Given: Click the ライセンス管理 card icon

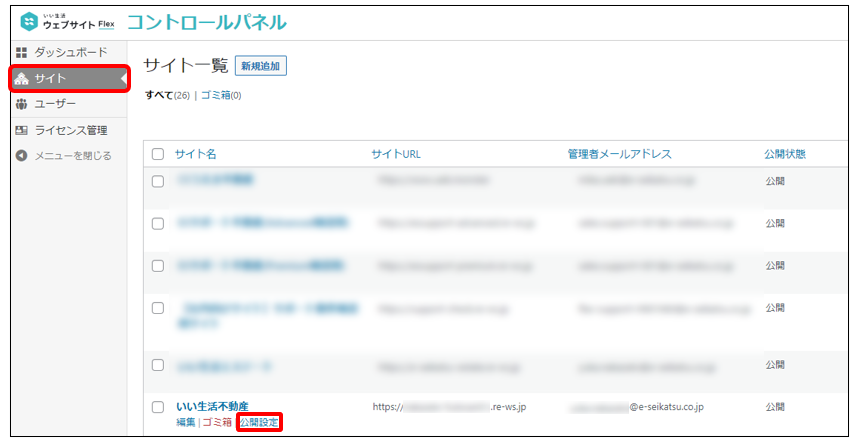Looking at the screenshot, I should click(x=21, y=130).
